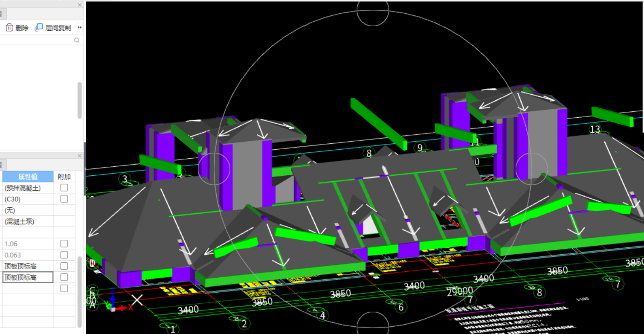This screenshot has width=644, height=334.
Task: Select grid axis bubble 13
Action: pos(595,129)
